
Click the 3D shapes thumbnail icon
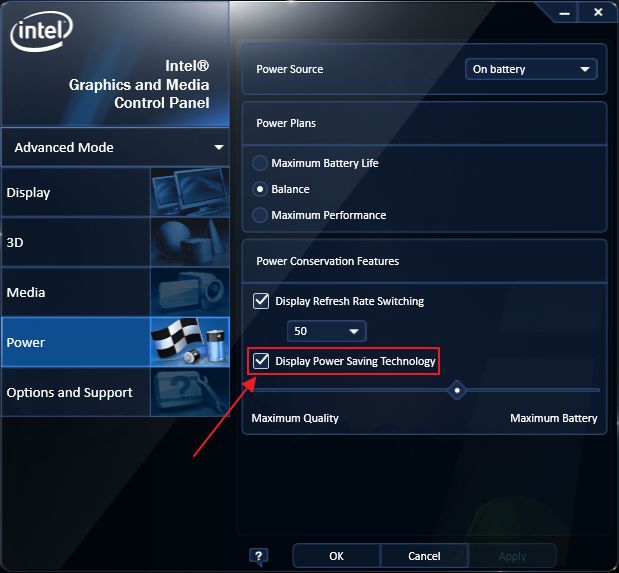click(x=190, y=242)
